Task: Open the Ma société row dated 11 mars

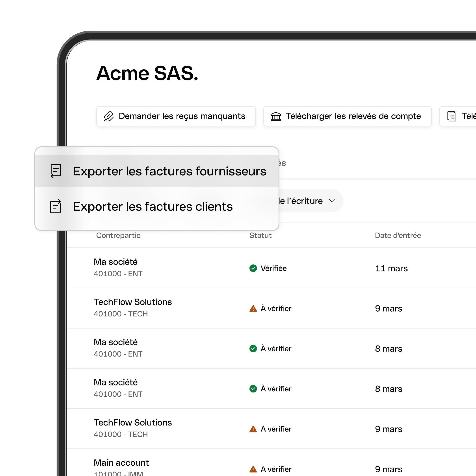Action: click(x=271, y=268)
